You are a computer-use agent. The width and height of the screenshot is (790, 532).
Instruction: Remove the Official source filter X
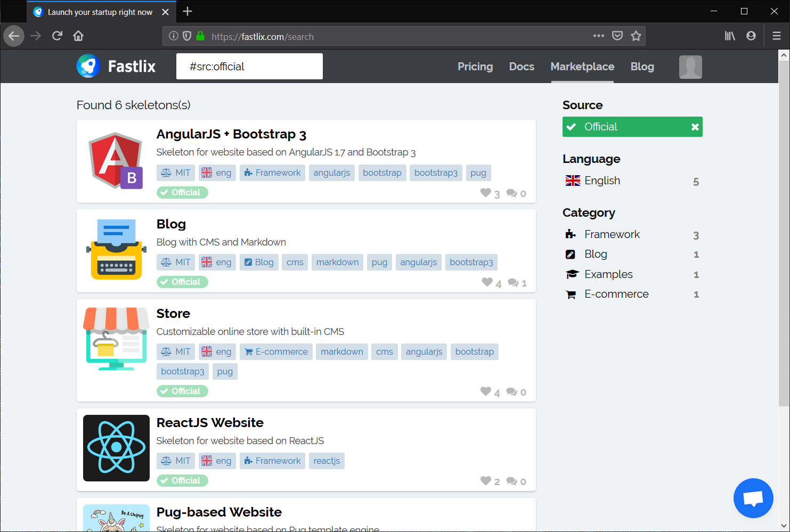[695, 127]
